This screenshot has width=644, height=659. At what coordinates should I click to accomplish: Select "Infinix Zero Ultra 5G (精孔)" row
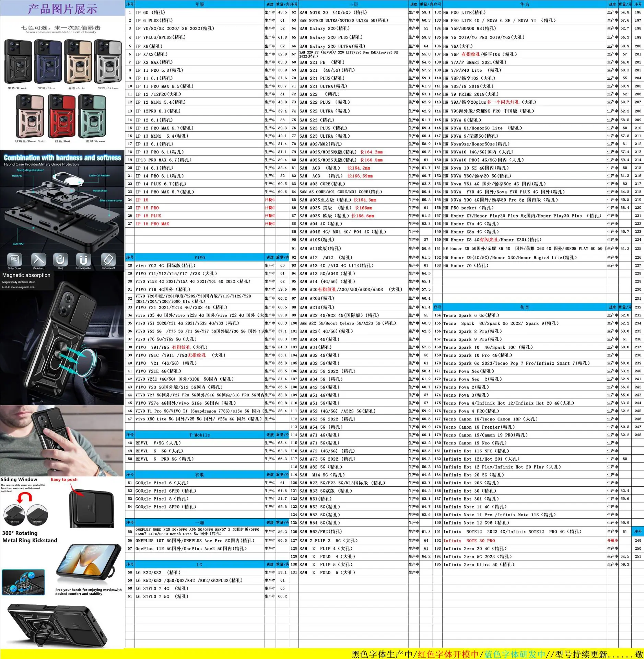tap(525, 564)
